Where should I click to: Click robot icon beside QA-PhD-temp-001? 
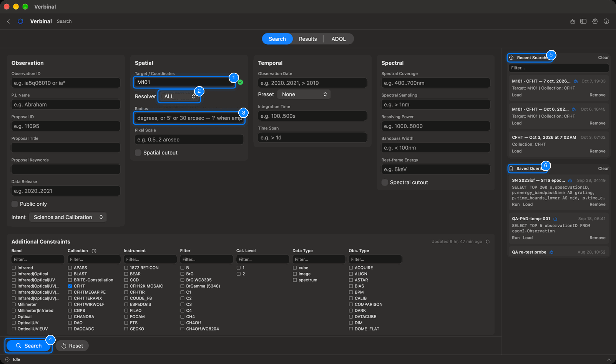pos(555,219)
